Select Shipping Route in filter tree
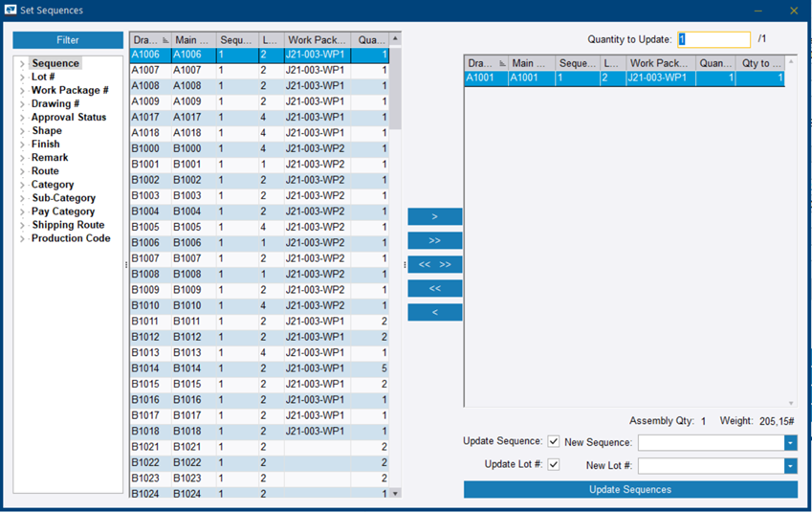The height and width of the screenshot is (512, 812). point(67,225)
